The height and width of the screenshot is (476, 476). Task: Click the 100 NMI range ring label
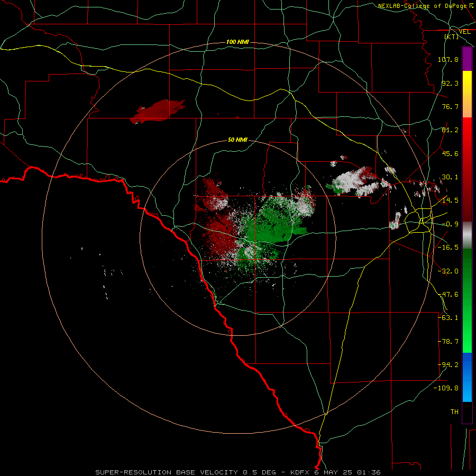tap(237, 42)
